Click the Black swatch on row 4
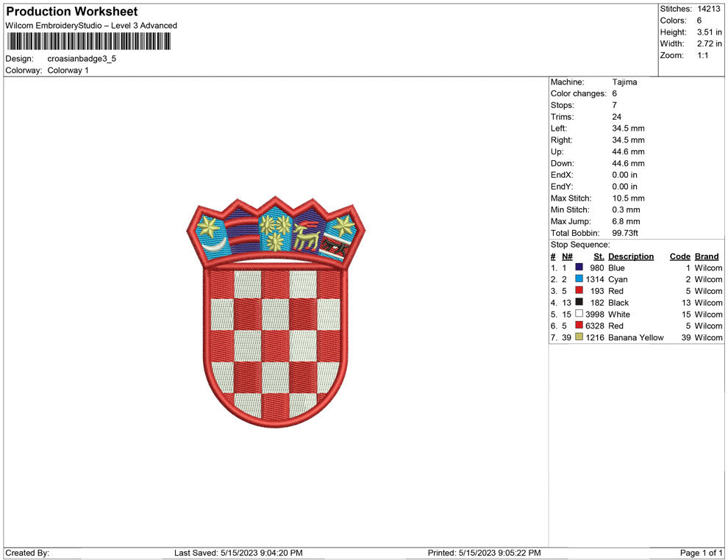Image resolution: width=728 pixels, height=560 pixels. coord(579,303)
